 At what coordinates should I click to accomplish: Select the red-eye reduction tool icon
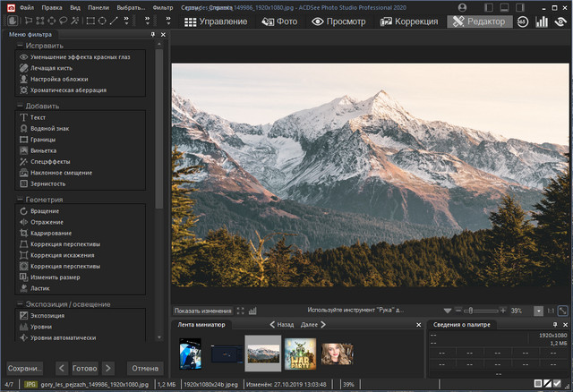(23, 56)
